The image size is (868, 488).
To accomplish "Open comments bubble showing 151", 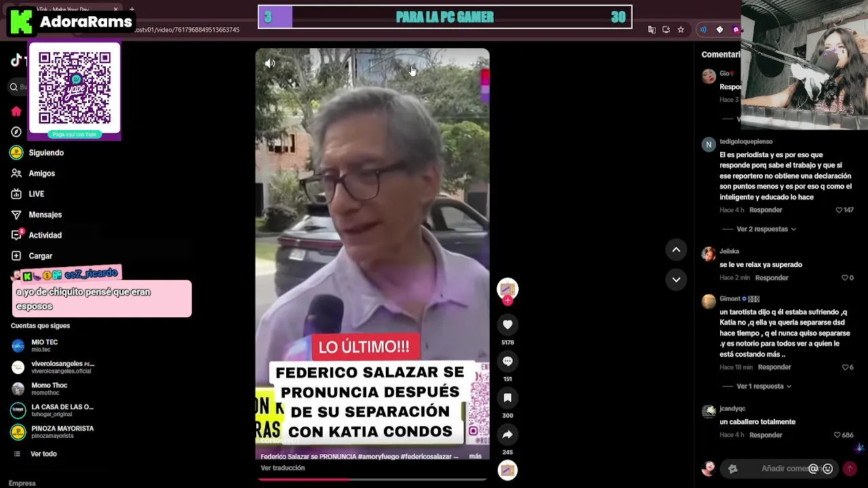I will 507,361.
